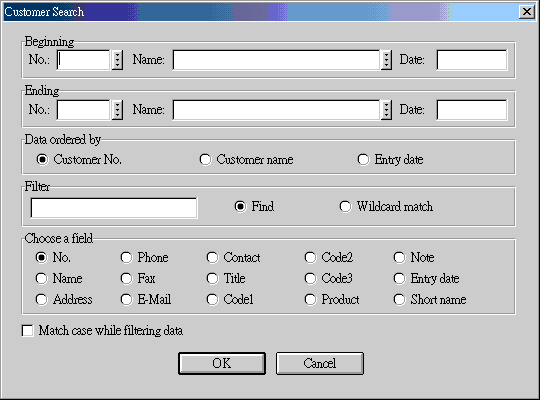Image resolution: width=540 pixels, height=400 pixels.
Task: Click the Cancel button
Action: click(x=320, y=363)
